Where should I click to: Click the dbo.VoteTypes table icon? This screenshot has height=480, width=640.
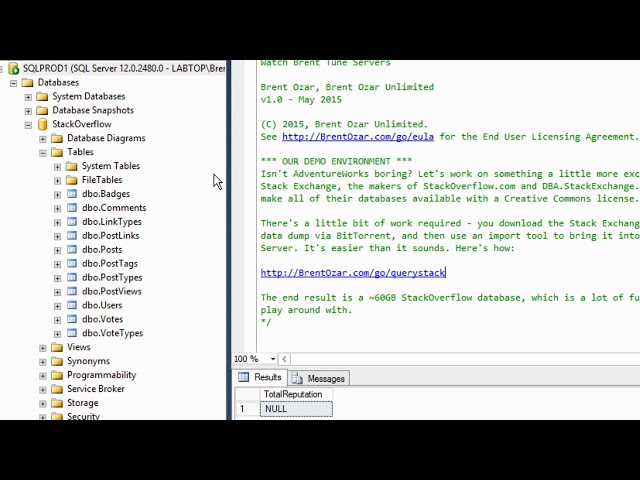(x=72, y=333)
